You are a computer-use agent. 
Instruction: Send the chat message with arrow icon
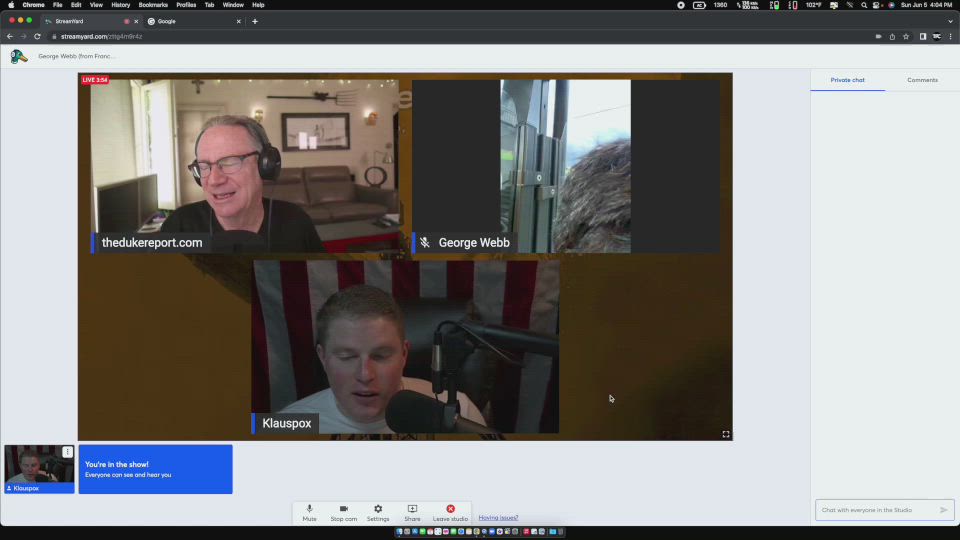pos(943,510)
